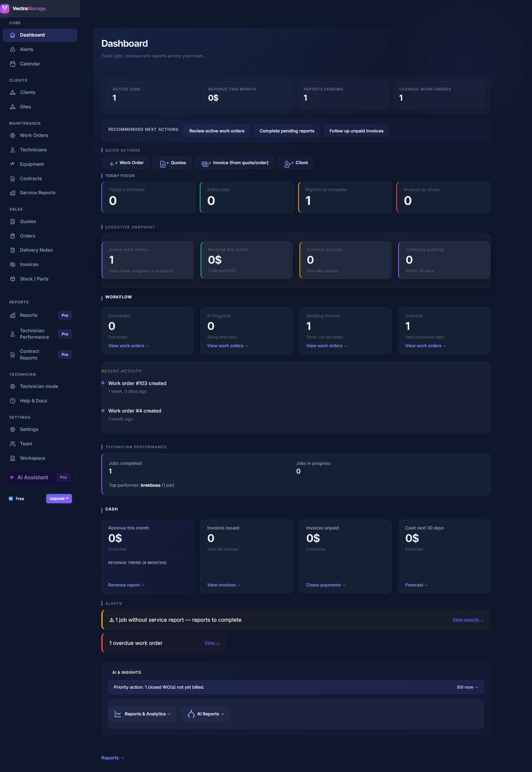Open Alerts via its warning icon
This screenshot has height=772, width=532.
pos(13,49)
